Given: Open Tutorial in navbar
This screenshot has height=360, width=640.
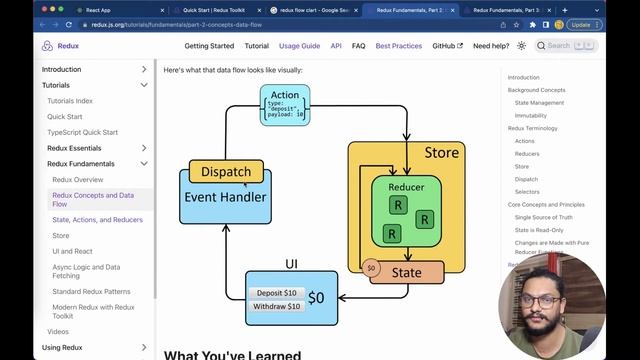Looking at the screenshot, I should tap(256, 46).
